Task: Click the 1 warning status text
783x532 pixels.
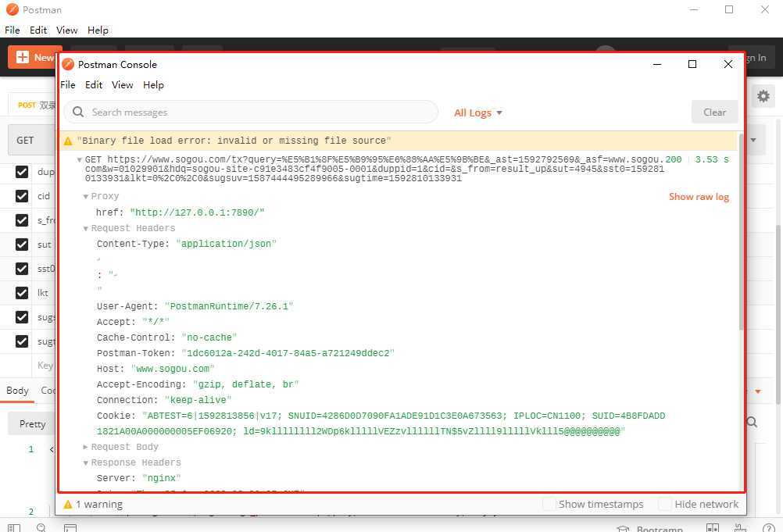Action: pos(99,504)
